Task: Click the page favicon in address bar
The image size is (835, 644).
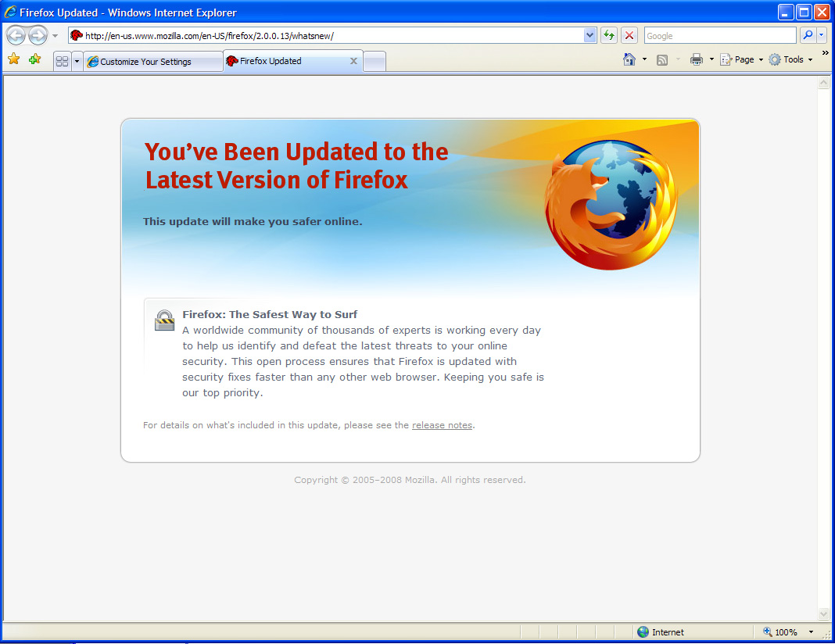Action: click(x=77, y=36)
